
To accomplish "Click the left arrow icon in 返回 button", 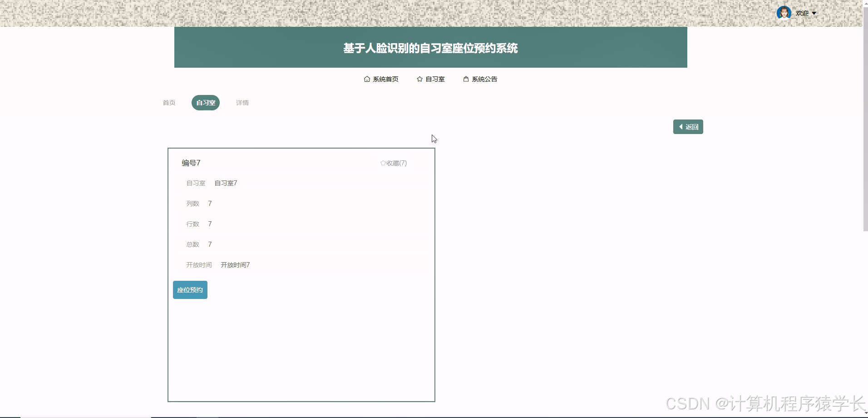I will (681, 127).
